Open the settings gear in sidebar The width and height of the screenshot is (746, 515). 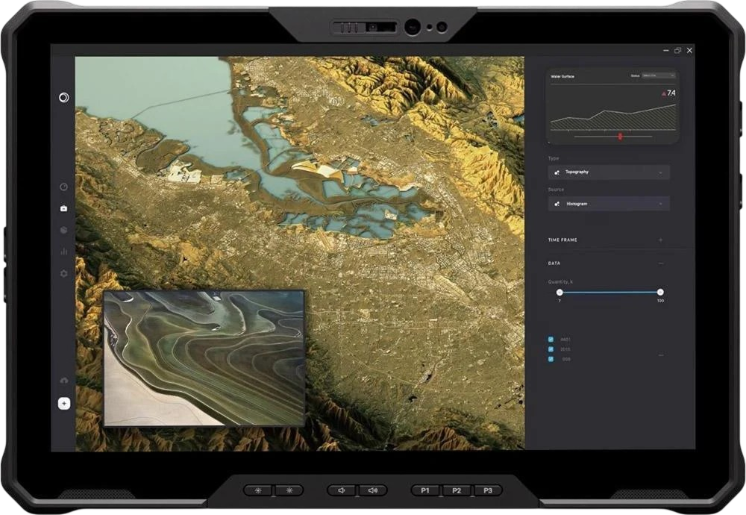coord(64,273)
